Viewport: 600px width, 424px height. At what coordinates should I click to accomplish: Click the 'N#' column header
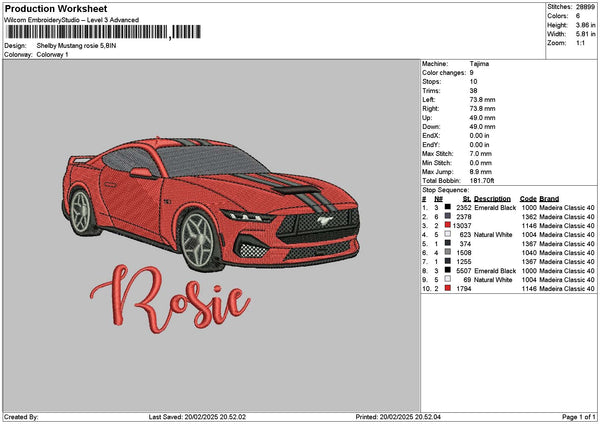click(439, 199)
